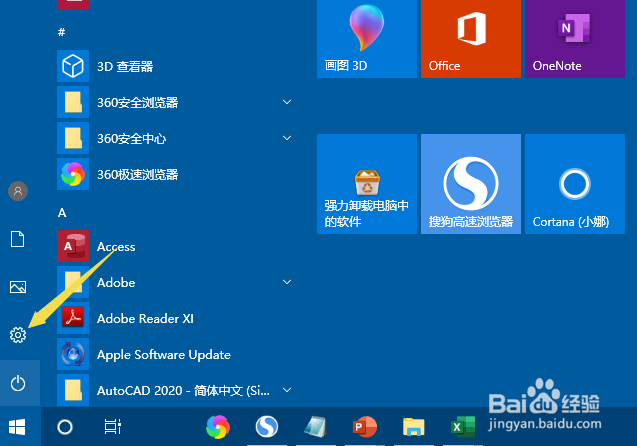Click the AutoCAD 2020 folder icon
The width and height of the screenshot is (637, 446).
pyautogui.click(x=73, y=390)
